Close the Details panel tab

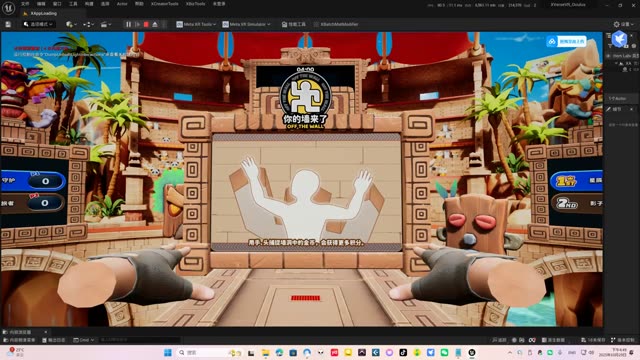pyautogui.click(x=631, y=109)
